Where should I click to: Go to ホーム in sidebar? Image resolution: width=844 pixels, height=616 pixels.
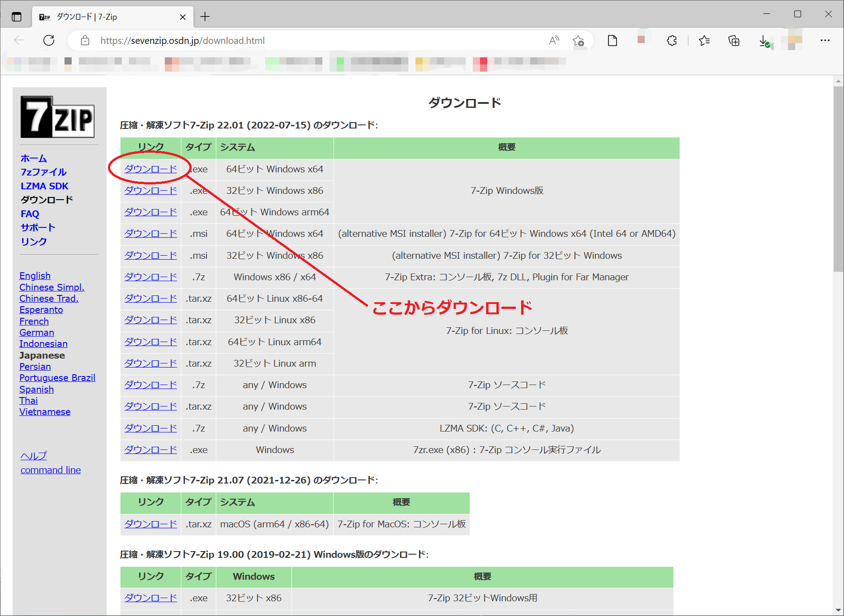[34, 158]
